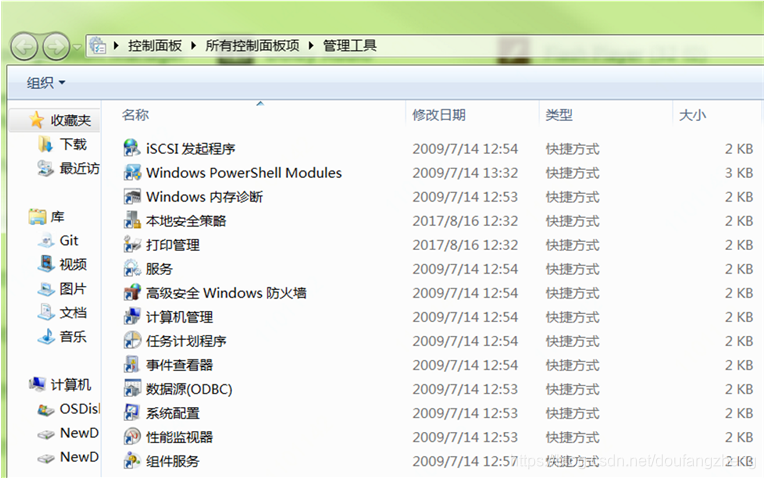Screen dimensions: 765x479
Task: Select the 本地安全策略 icon
Action: point(132,220)
